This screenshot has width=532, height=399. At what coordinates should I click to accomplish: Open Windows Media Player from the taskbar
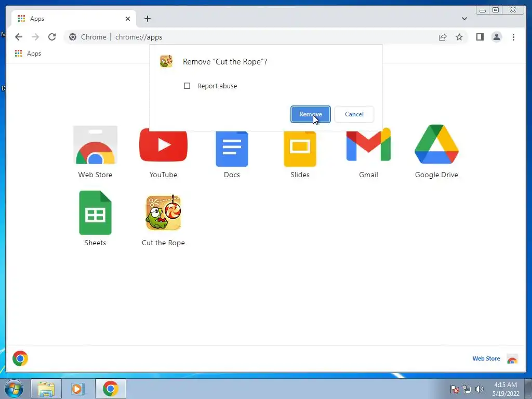(x=77, y=389)
